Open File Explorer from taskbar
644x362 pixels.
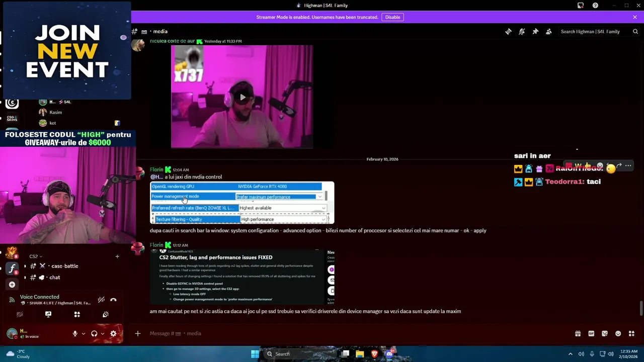click(360, 354)
